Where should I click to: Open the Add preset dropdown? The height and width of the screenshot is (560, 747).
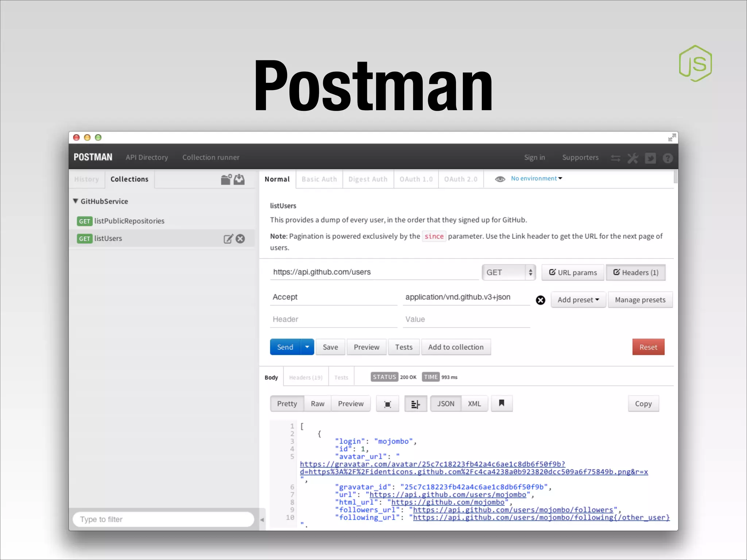pyautogui.click(x=578, y=300)
